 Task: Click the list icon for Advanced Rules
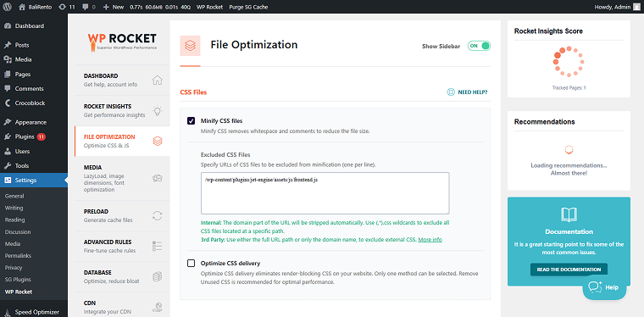pos(158,247)
